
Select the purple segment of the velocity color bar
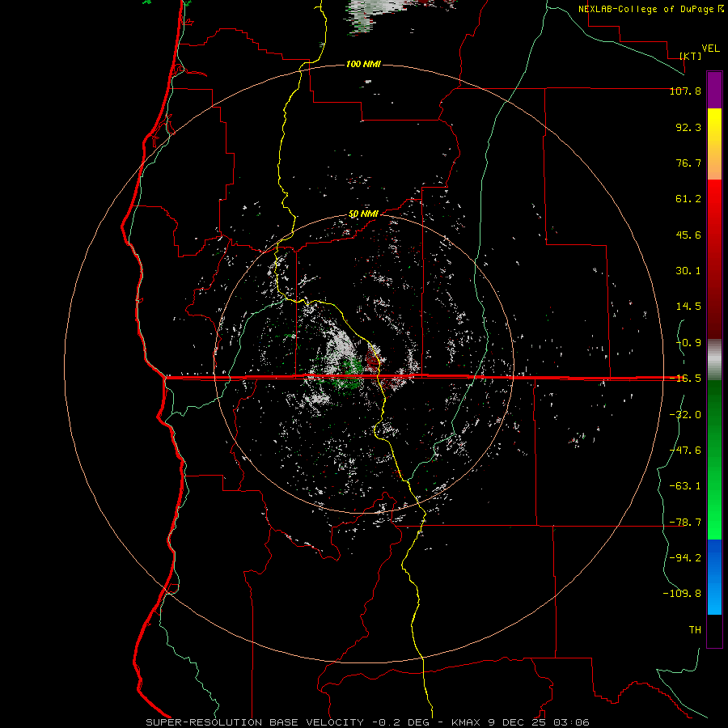coord(714,90)
